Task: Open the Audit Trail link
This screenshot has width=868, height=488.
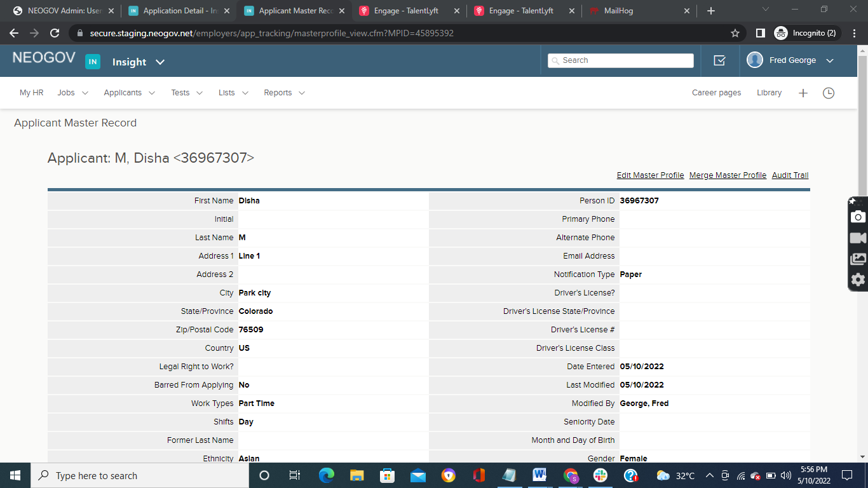Action: [790, 175]
